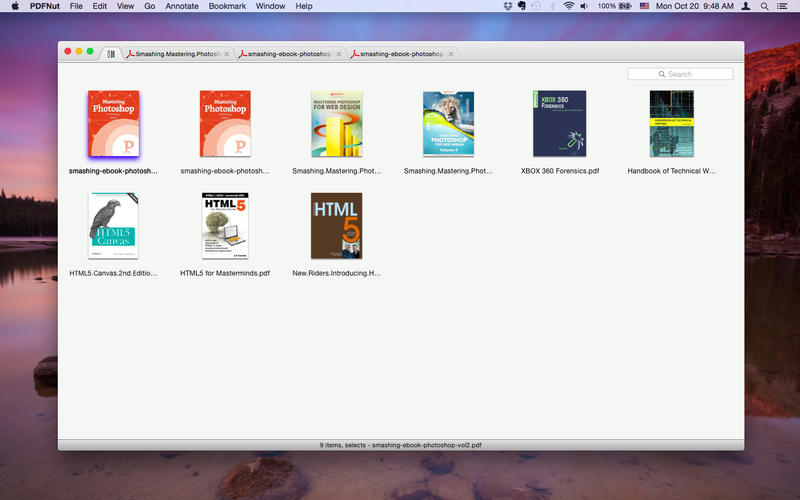Viewport: 800px width, 500px height.
Task: Select HTML5 for Masterminds.pdf cover
Action: click(x=225, y=226)
